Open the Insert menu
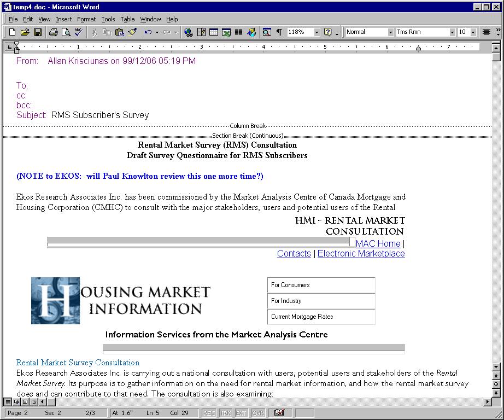The width and height of the screenshot is (504, 420). coord(63,19)
